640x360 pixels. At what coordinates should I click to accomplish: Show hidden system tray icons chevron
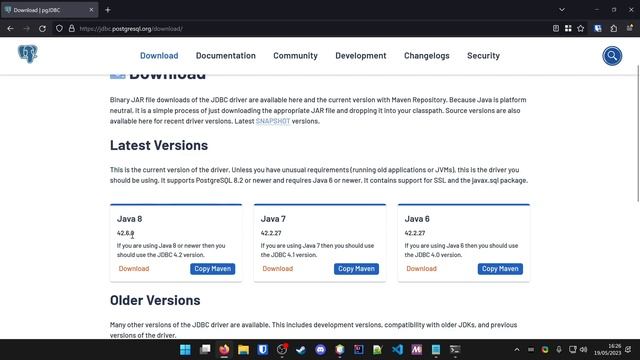point(517,350)
